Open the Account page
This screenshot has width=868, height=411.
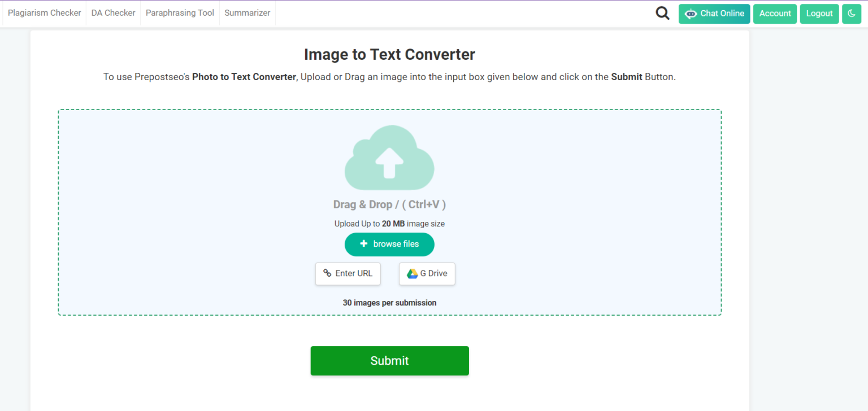click(775, 14)
